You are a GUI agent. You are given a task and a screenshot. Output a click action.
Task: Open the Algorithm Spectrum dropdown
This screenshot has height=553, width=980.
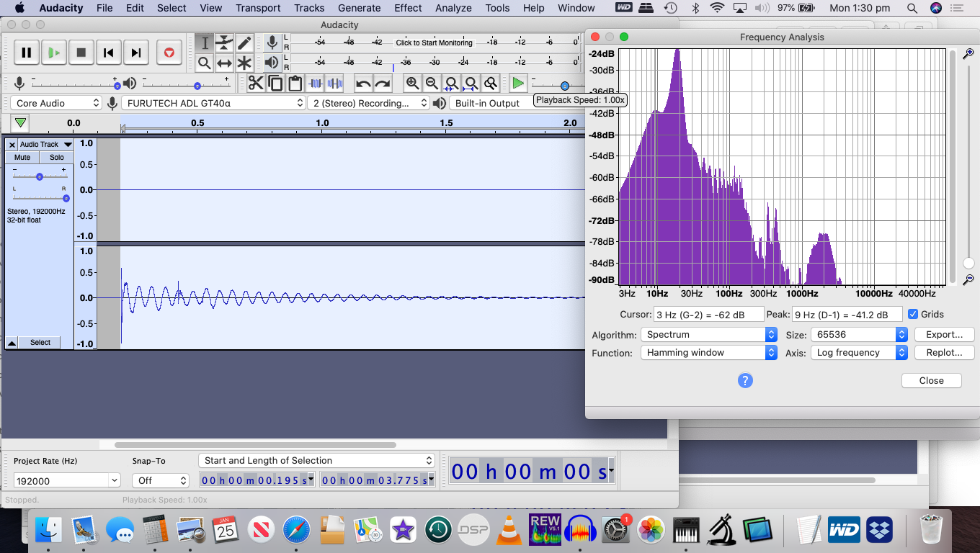point(709,335)
